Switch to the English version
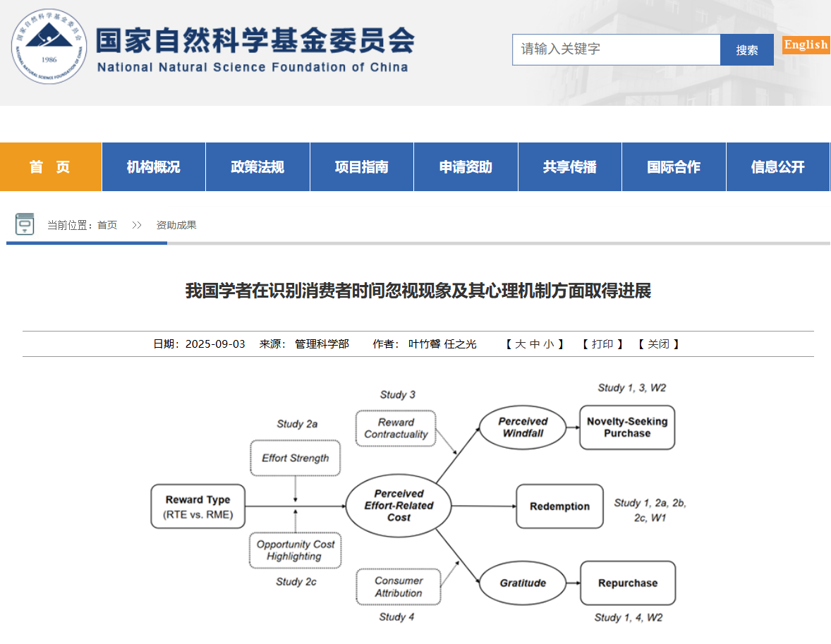This screenshot has width=831, height=644. [806, 44]
